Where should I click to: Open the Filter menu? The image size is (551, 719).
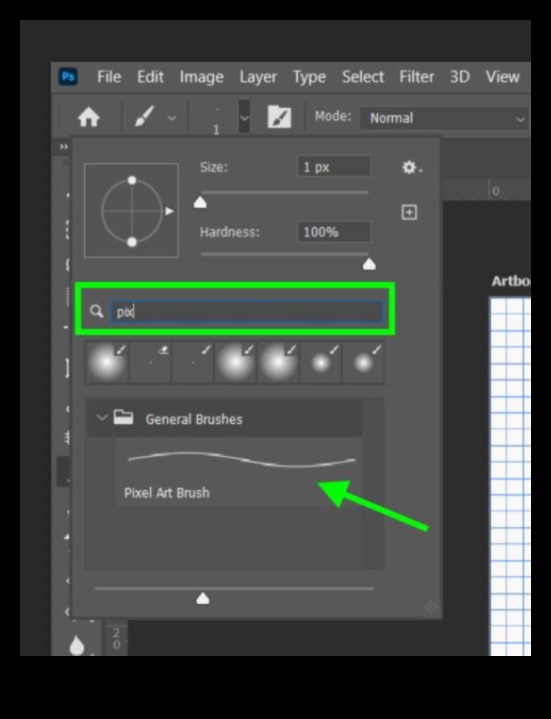(416, 77)
